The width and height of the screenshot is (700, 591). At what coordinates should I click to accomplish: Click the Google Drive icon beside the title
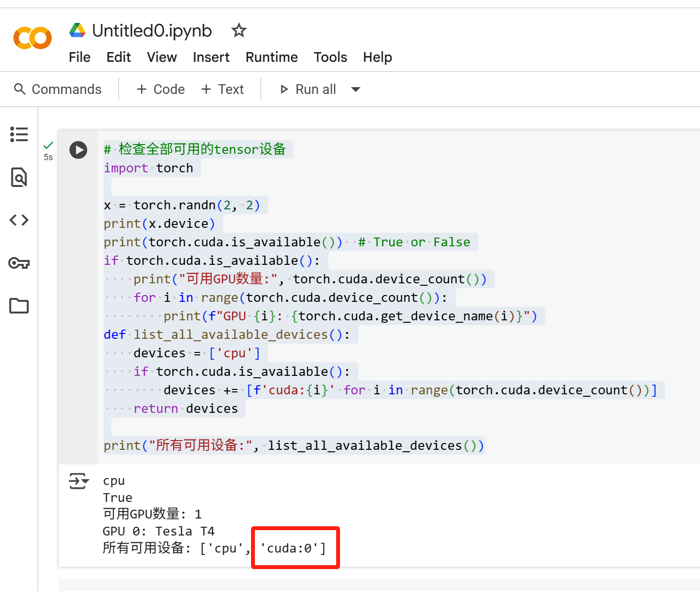[x=77, y=30]
